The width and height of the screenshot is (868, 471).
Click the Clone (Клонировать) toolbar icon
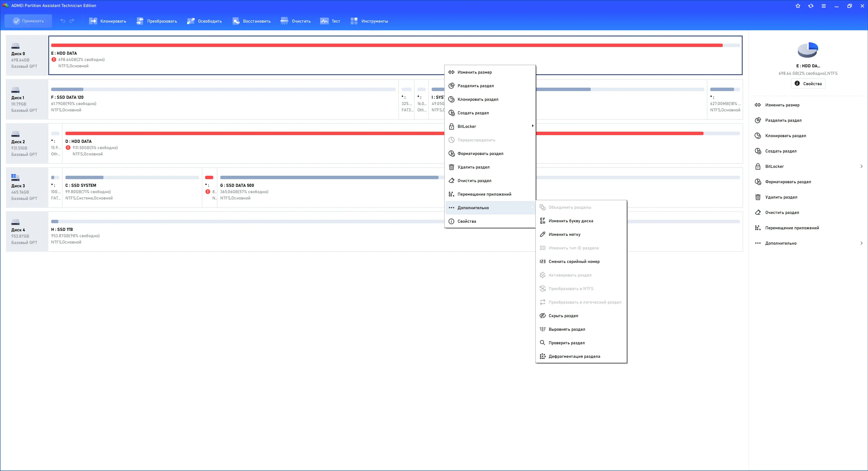93,21
